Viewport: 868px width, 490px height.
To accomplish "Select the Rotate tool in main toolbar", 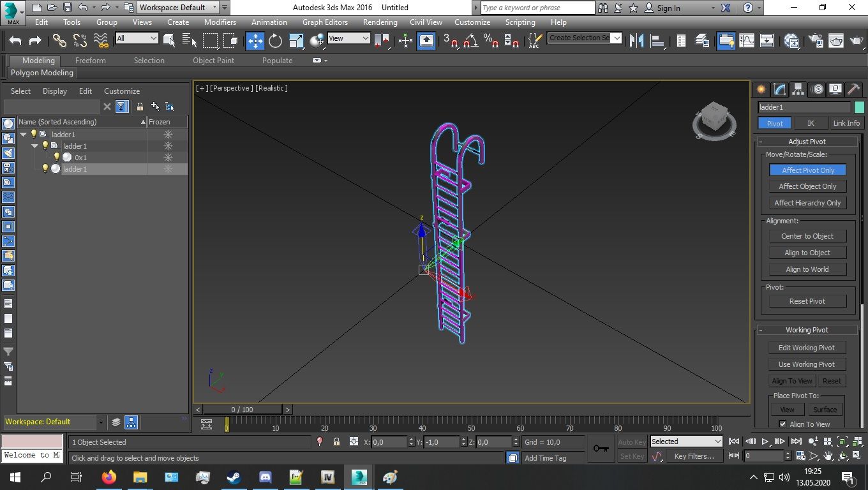I will pos(275,41).
